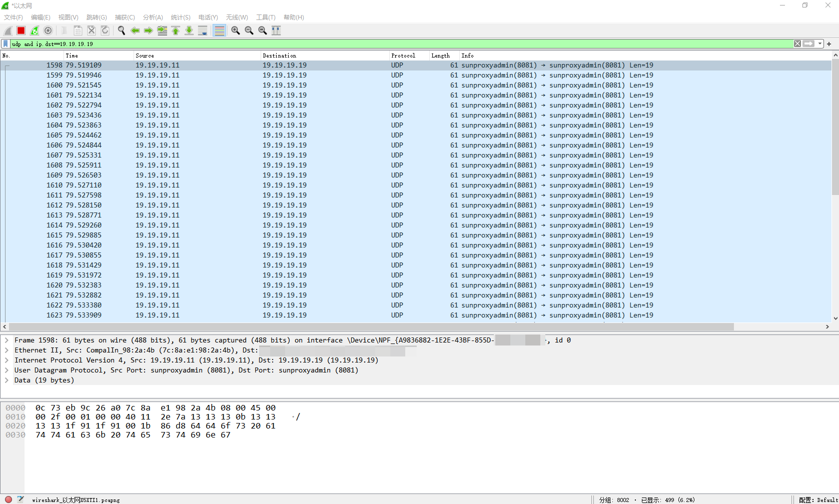Jump to the first packet

point(176,30)
